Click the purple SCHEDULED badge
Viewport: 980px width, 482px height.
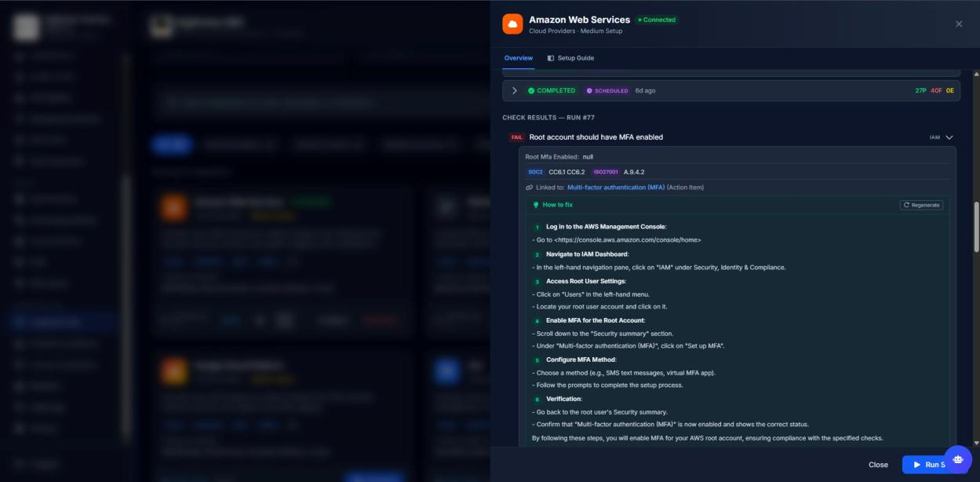[x=607, y=90]
